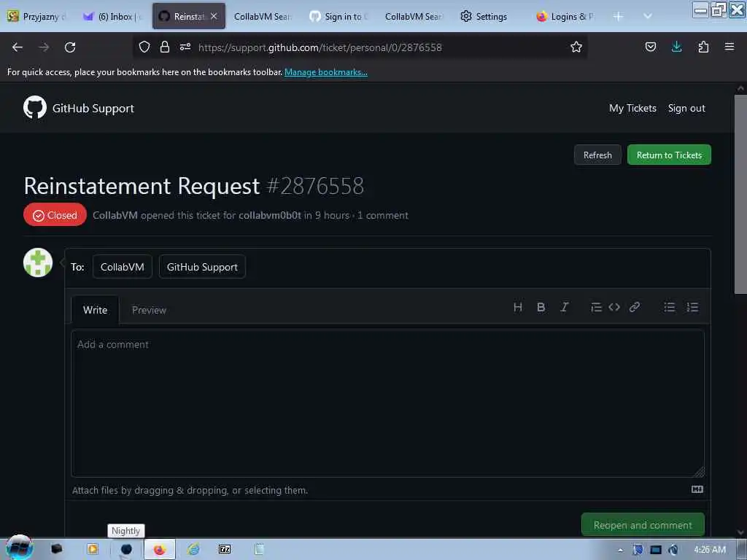Viewport: 747px width, 560px height.
Task: Insert a quote block using the toolbar
Action: 596,307
